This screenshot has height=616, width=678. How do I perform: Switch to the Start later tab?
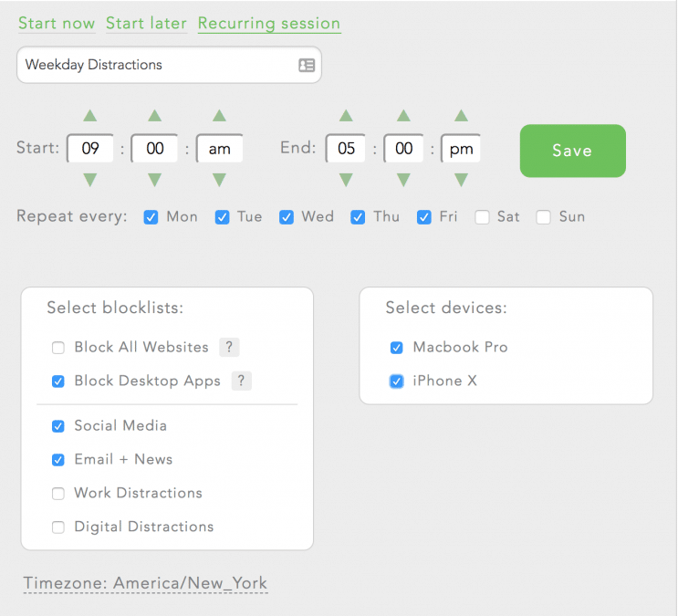(x=146, y=24)
